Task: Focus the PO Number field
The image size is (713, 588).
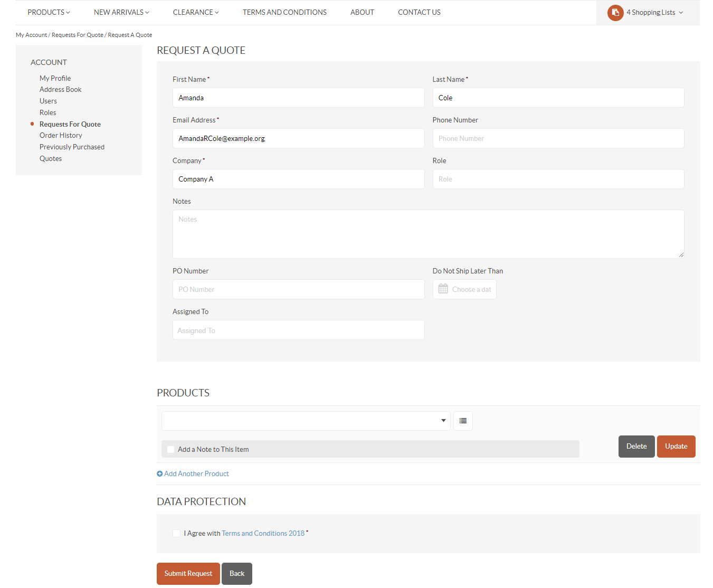Action: (299, 289)
